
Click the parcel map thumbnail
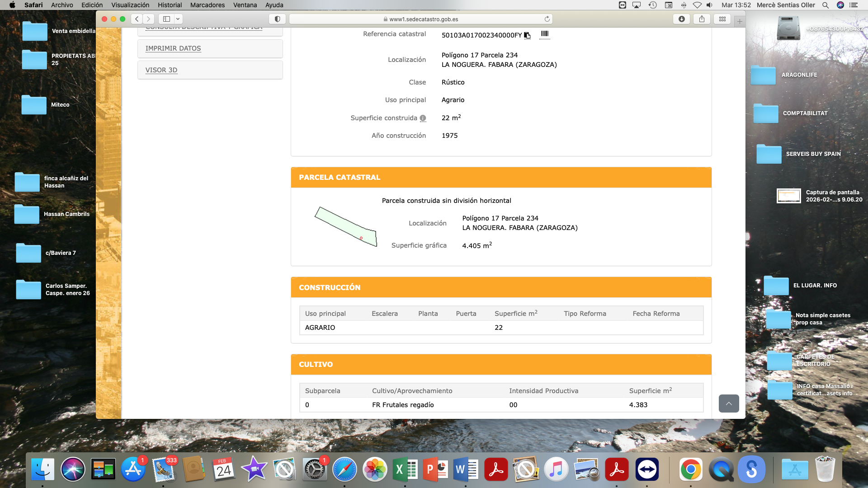pos(346,226)
